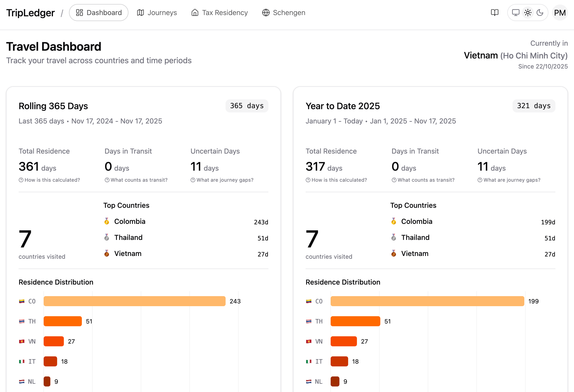Screen dimensions: 574x392
Task: Expand the "How is this calculated?" help
Action: [49, 180]
